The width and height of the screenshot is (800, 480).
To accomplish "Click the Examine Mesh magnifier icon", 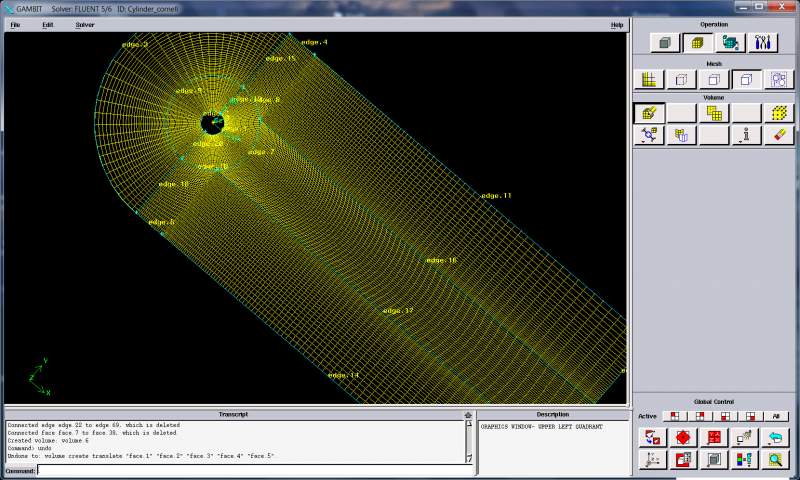I will pyautogui.click(x=777, y=460).
